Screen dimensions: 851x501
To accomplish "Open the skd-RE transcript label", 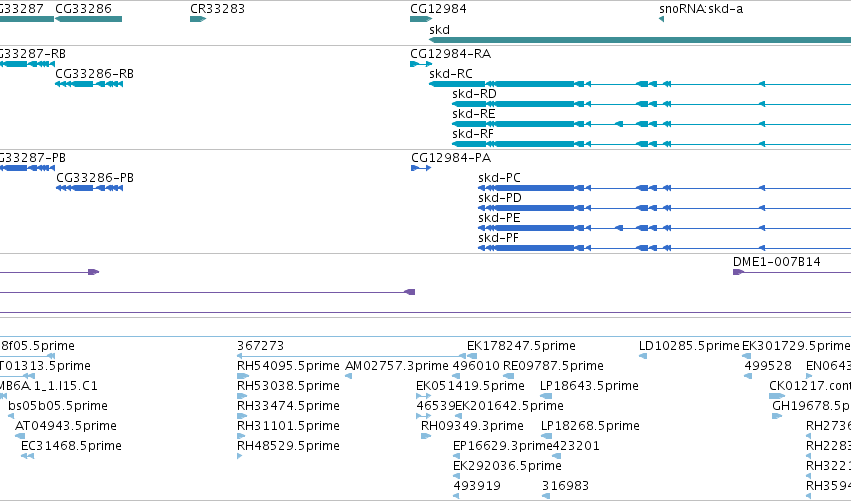I will (x=473, y=113).
